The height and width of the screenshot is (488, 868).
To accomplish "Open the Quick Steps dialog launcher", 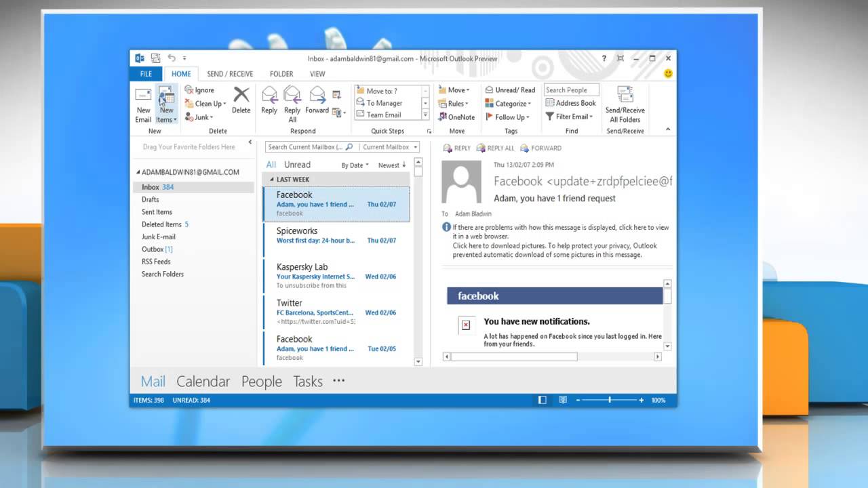I will pyautogui.click(x=429, y=131).
